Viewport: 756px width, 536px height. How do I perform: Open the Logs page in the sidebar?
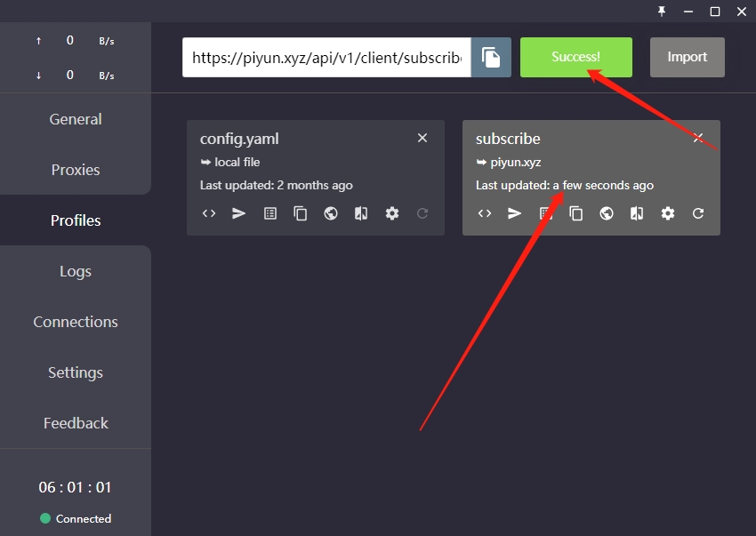[76, 271]
